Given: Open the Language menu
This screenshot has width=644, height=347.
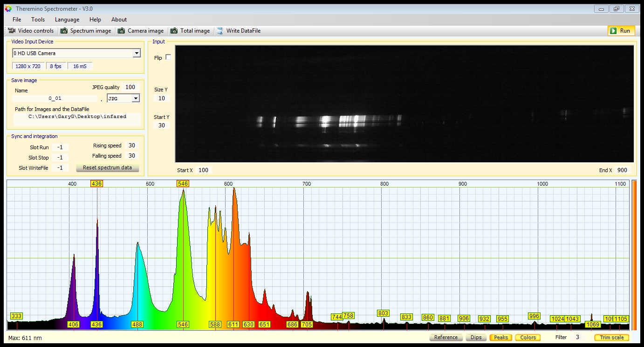Looking at the screenshot, I should pos(67,20).
